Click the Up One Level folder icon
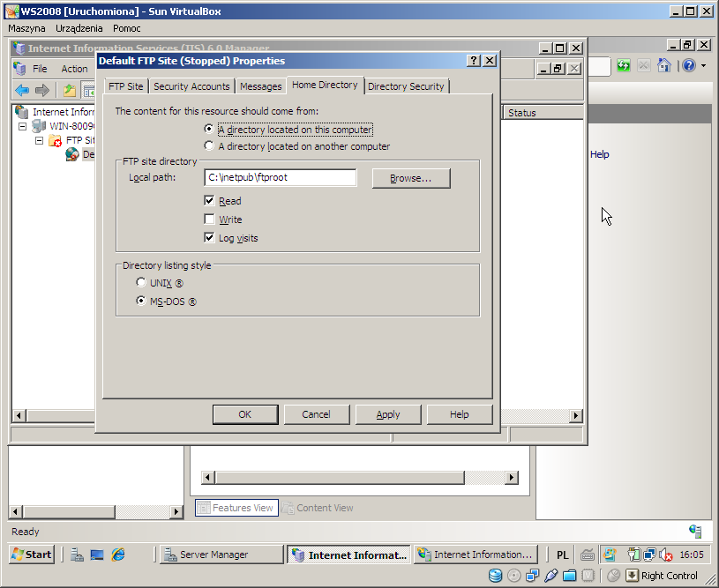This screenshot has height=588, width=719. point(70,90)
